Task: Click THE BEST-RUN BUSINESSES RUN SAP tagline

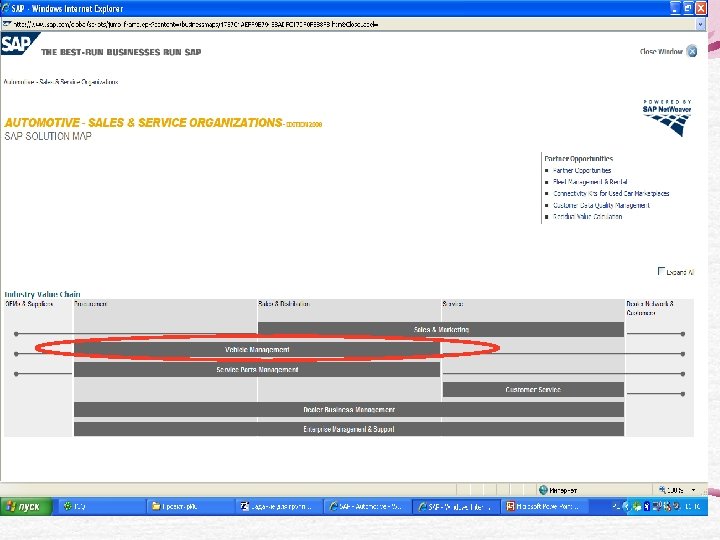Action: coord(121,52)
